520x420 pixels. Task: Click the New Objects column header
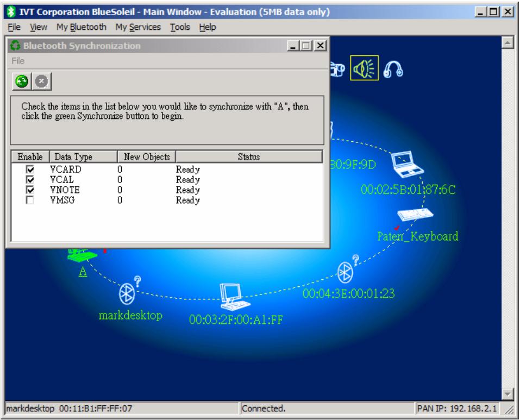pos(147,157)
